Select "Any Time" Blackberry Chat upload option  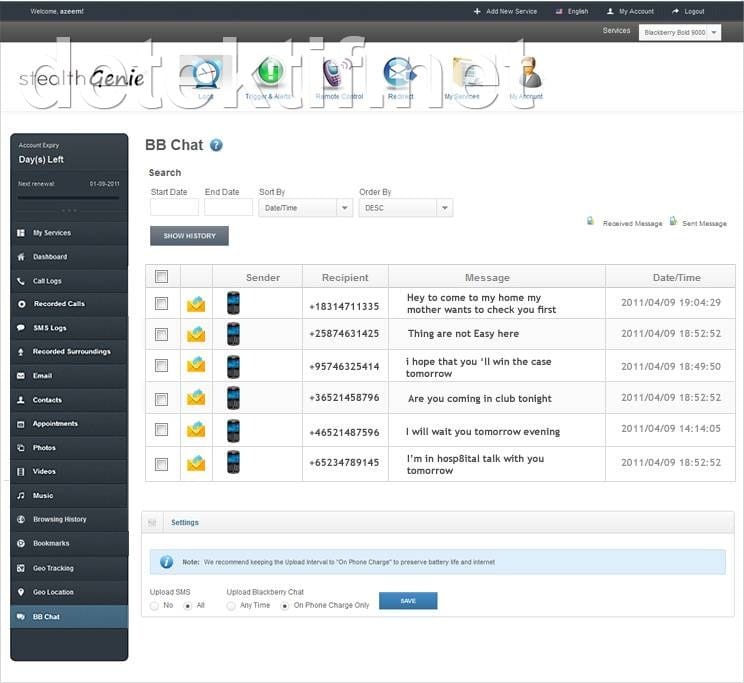231,605
